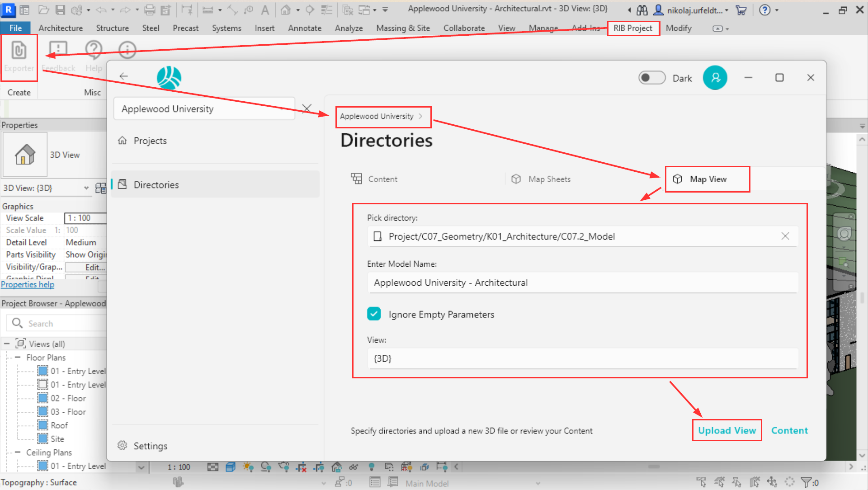Toggle the Dark mode switch
Viewport: 868px width, 490px height.
651,78
